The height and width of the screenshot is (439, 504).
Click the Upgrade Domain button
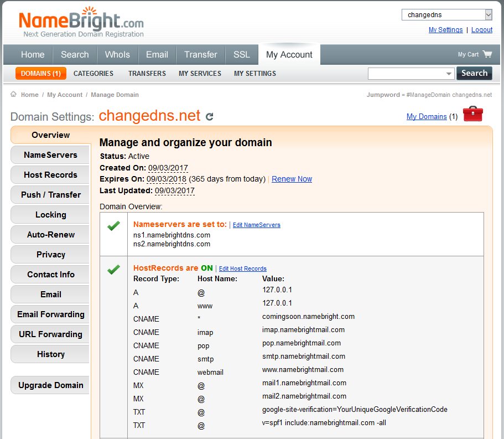click(x=50, y=385)
